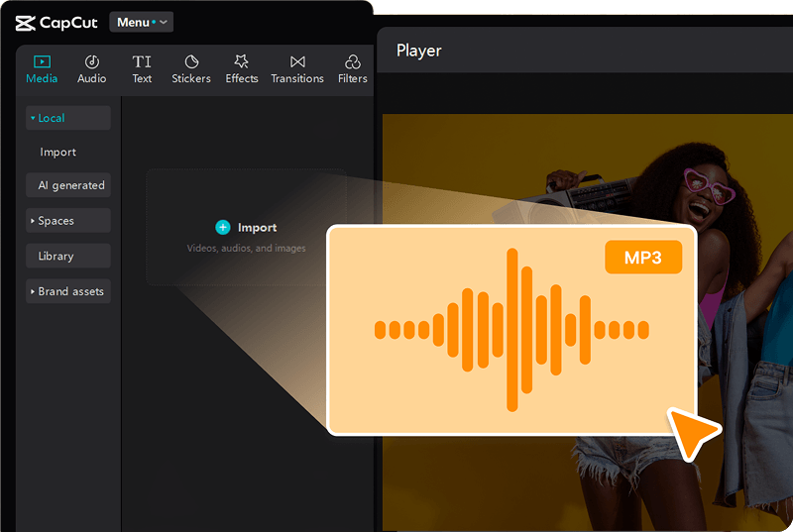The height and width of the screenshot is (532, 793).
Task: Select Import in the sidebar
Action: (x=58, y=153)
